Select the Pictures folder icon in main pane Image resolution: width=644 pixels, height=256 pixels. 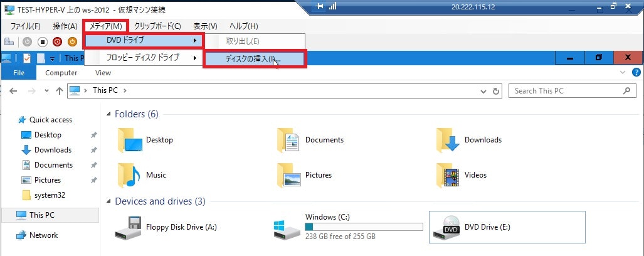pos(288,175)
